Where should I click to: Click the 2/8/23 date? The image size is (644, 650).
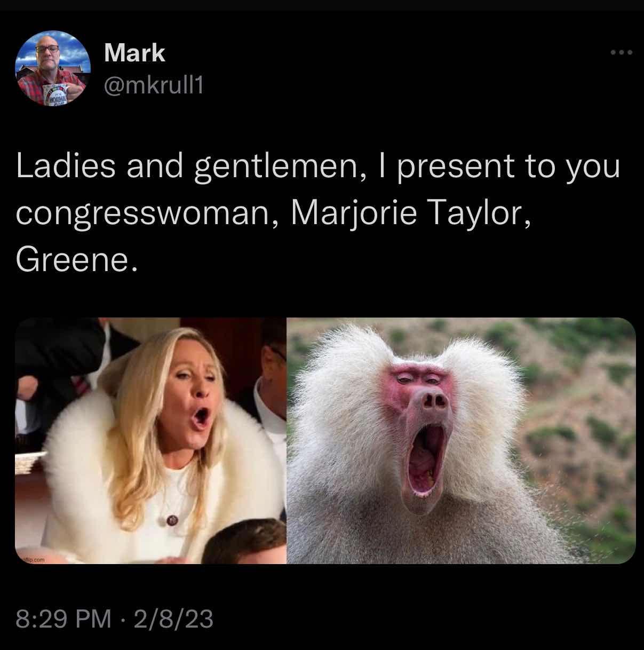(174, 619)
